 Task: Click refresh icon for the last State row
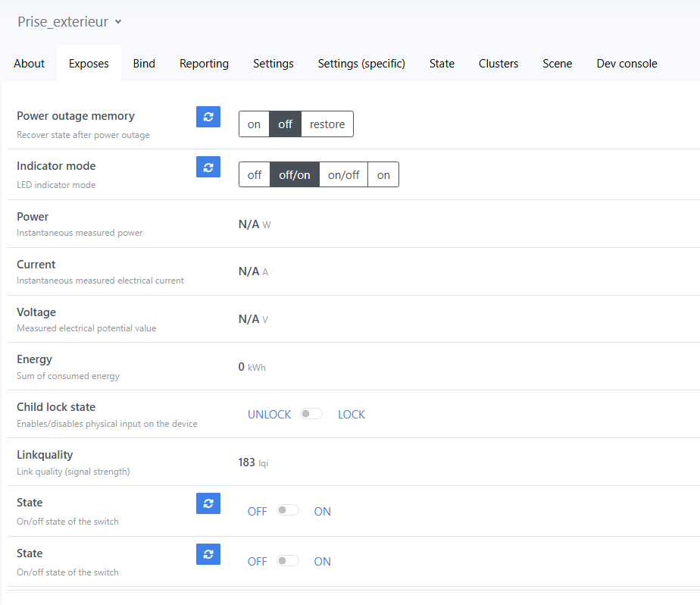tap(208, 554)
